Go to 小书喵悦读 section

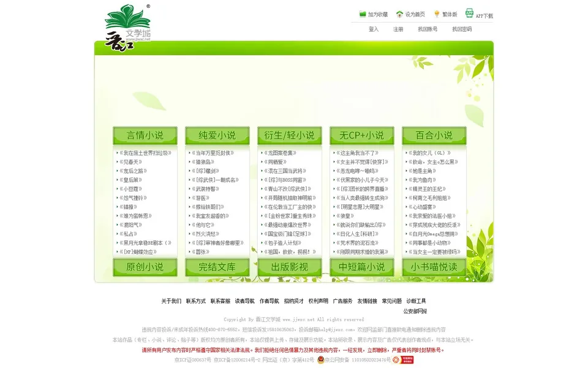(x=434, y=267)
